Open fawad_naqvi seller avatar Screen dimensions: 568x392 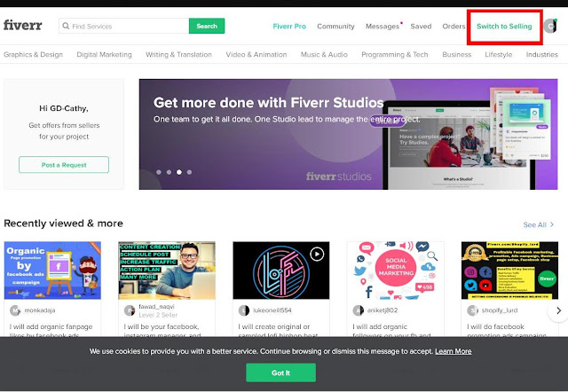pyautogui.click(x=130, y=310)
